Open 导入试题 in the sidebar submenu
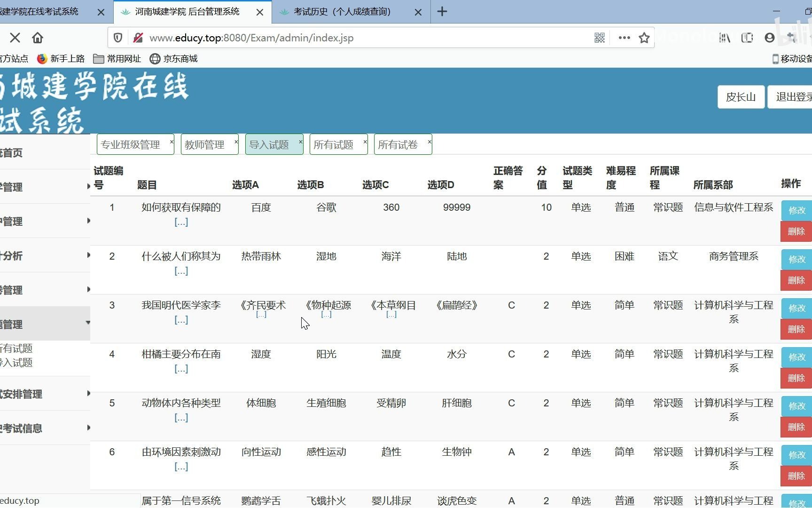Image resolution: width=812 pixels, height=508 pixels. [16, 363]
